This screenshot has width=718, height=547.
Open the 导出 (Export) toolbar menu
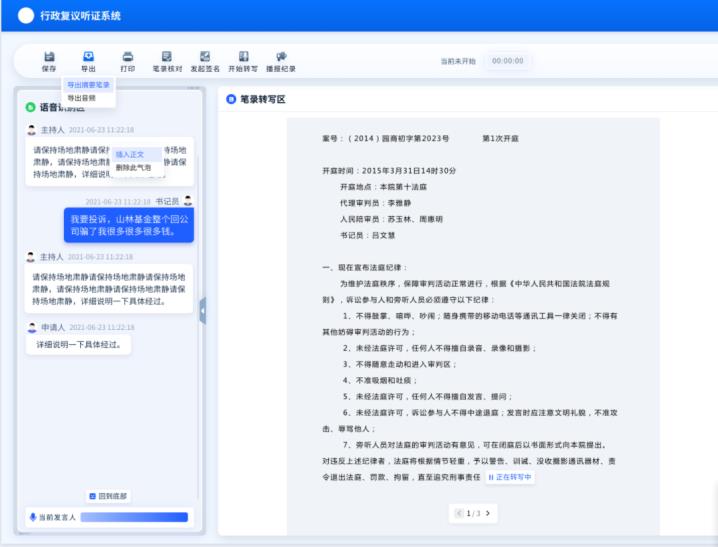coord(88,61)
